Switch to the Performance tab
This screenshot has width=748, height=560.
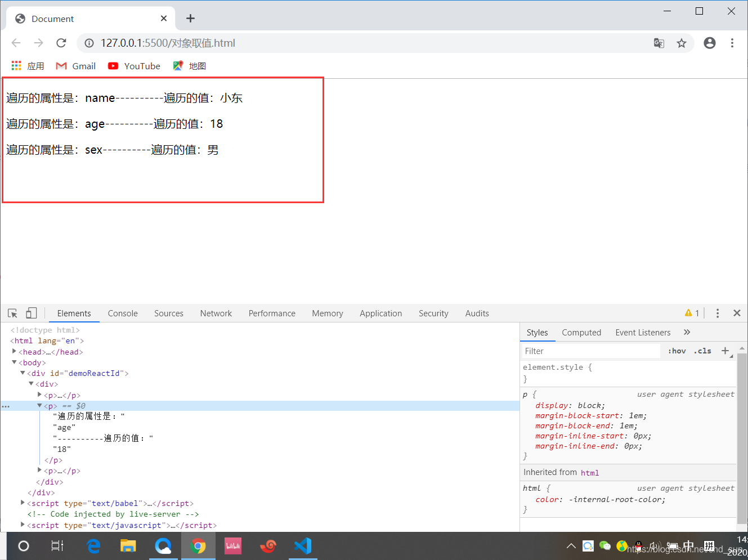coord(272,313)
